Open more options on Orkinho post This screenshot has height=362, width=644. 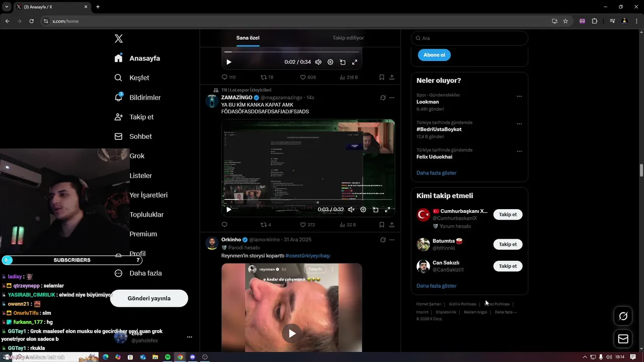(x=392, y=240)
